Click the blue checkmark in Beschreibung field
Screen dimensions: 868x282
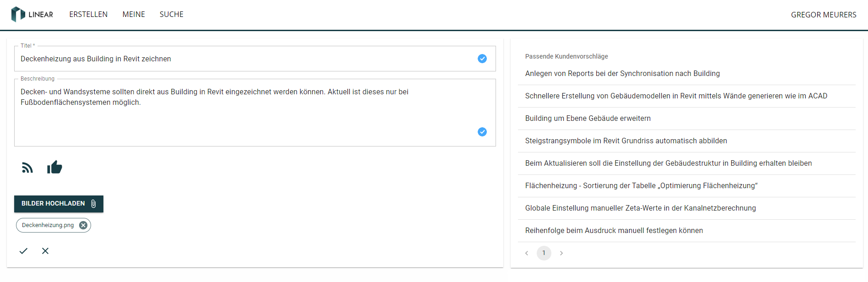pos(482,132)
